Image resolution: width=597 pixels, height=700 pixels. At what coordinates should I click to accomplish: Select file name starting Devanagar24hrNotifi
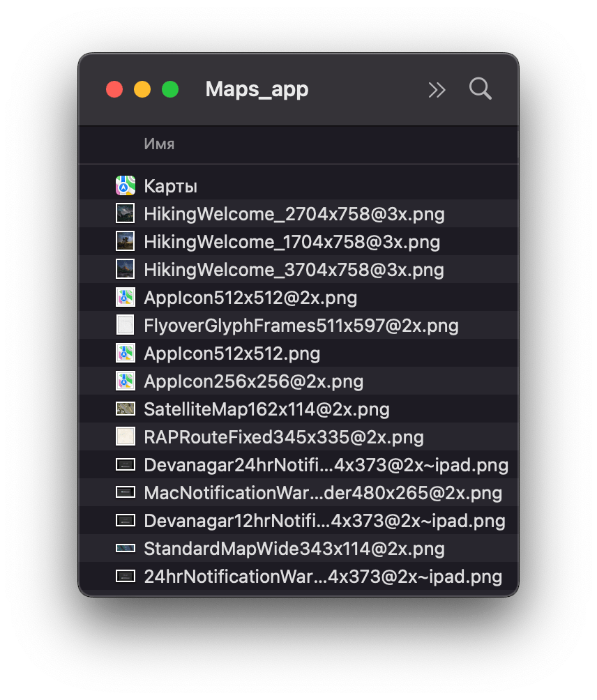pos(326,465)
